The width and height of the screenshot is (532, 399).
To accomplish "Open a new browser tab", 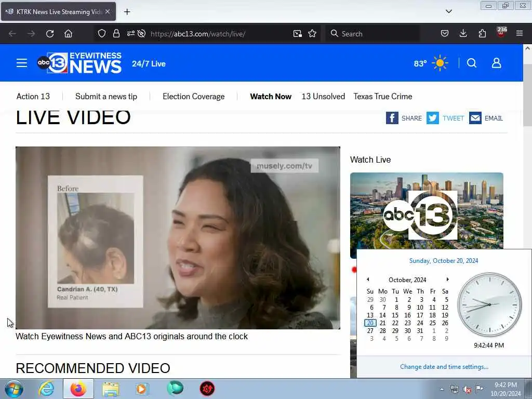I will 127,12.
